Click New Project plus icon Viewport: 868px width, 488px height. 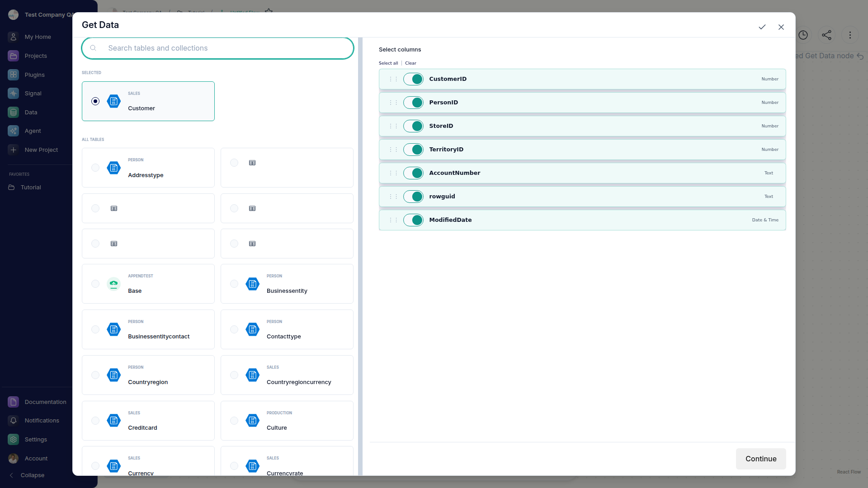point(14,150)
